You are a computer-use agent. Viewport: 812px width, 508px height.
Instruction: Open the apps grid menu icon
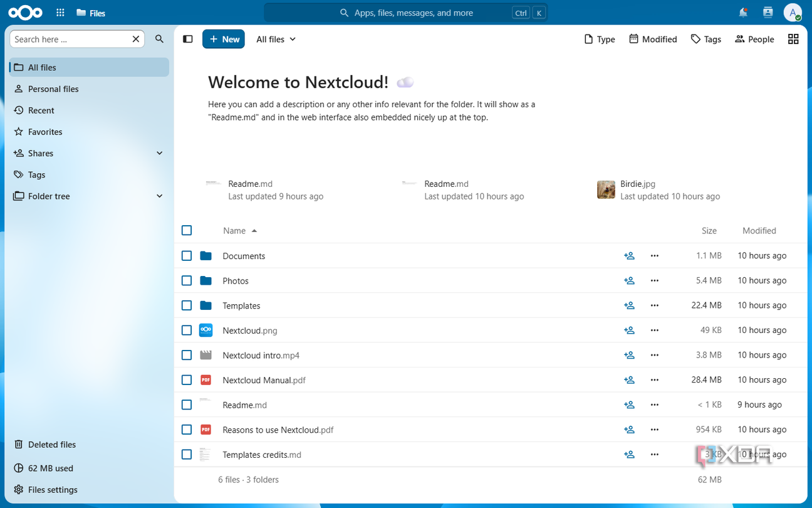[x=60, y=13]
